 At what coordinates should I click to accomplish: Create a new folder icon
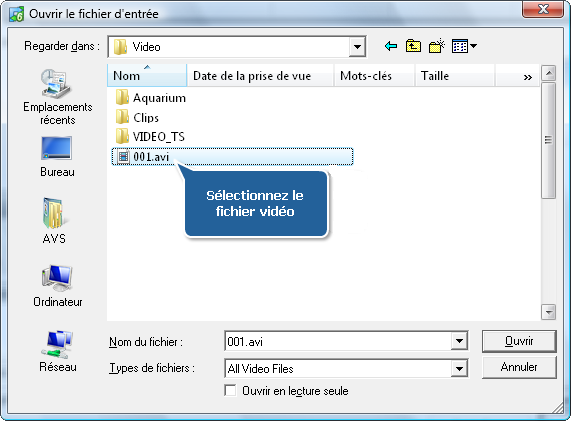437,46
